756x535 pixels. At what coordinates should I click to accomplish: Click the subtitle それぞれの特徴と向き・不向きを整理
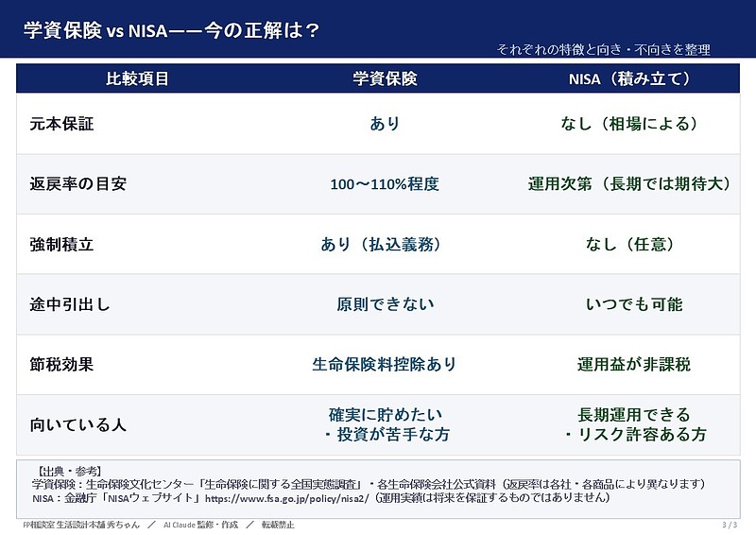pyautogui.click(x=603, y=50)
